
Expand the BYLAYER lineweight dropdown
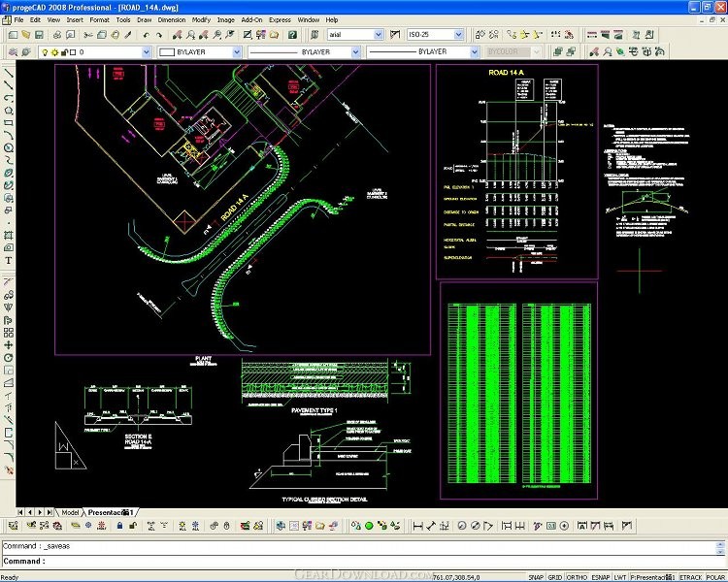[x=474, y=52]
